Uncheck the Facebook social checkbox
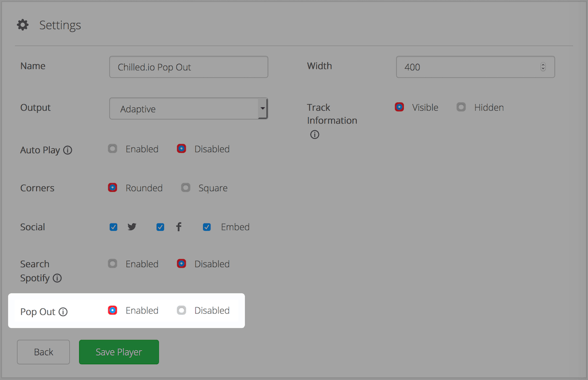Screen dimensions: 588x380 click(160, 227)
